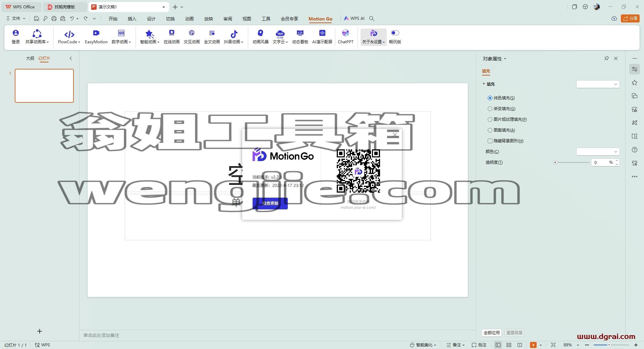Screen dimensions: 644x349
Task: Open FlowCode tool in ribbon
Action: pyautogui.click(x=69, y=36)
